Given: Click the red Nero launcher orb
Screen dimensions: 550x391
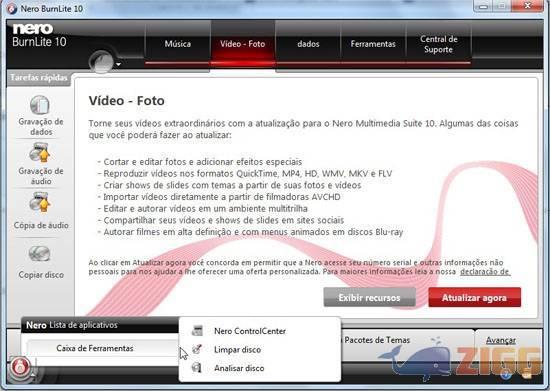Looking at the screenshot, I should 20,367.
